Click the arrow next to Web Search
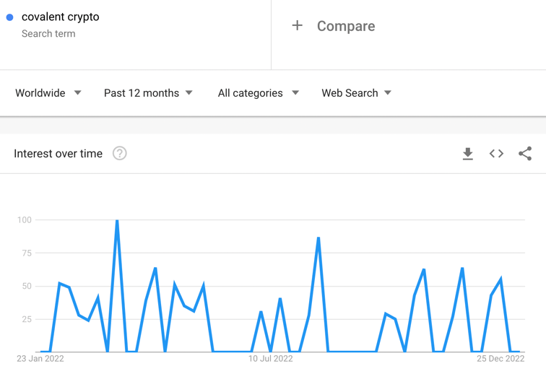This screenshot has width=546, height=392. point(388,92)
